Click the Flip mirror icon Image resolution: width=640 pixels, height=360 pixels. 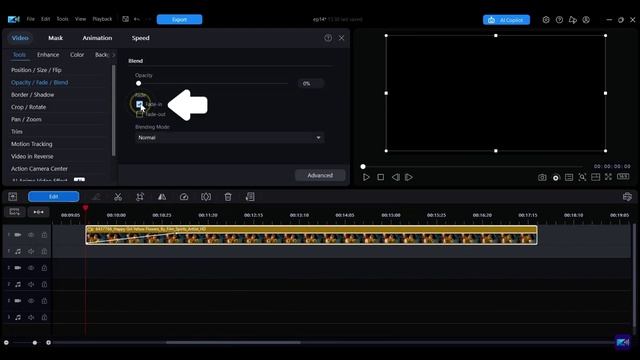(162, 197)
